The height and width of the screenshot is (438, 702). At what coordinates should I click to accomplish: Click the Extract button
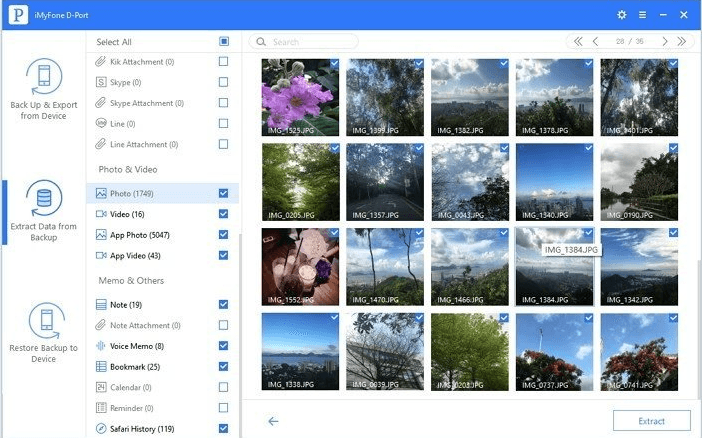(x=651, y=421)
